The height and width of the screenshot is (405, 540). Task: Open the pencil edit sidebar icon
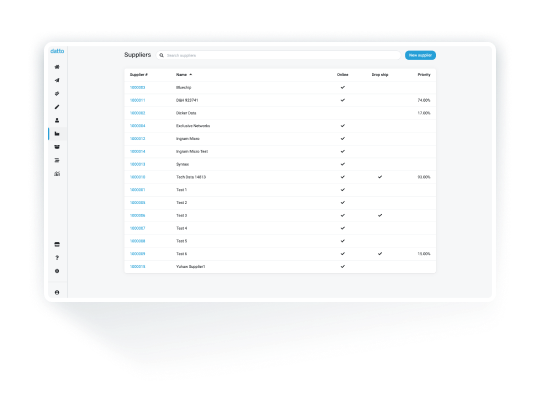click(57, 107)
